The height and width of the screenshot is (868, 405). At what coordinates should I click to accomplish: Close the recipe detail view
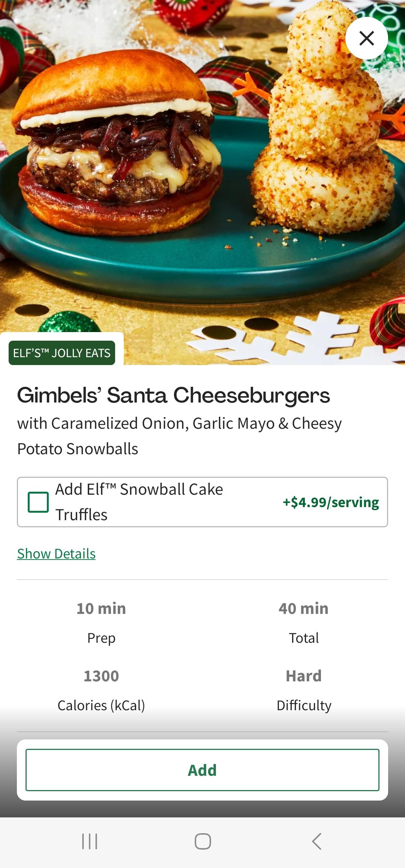tap(366, 38)
